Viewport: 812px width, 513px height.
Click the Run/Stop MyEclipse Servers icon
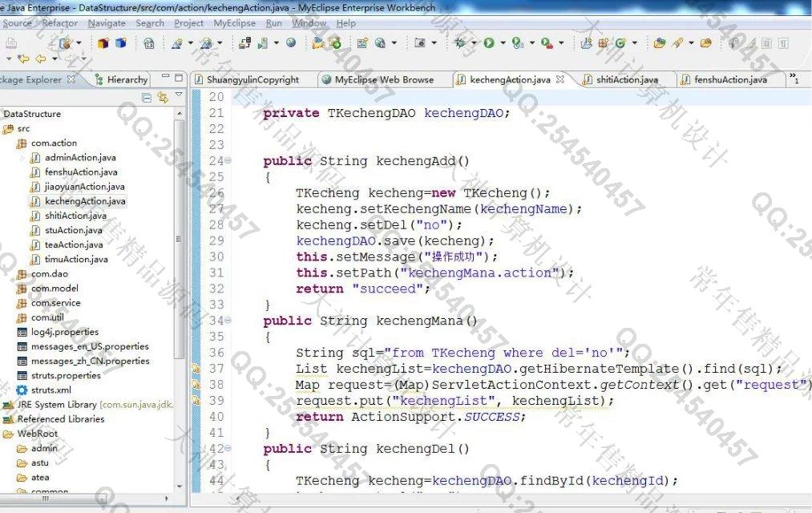[x=263, y=43]
